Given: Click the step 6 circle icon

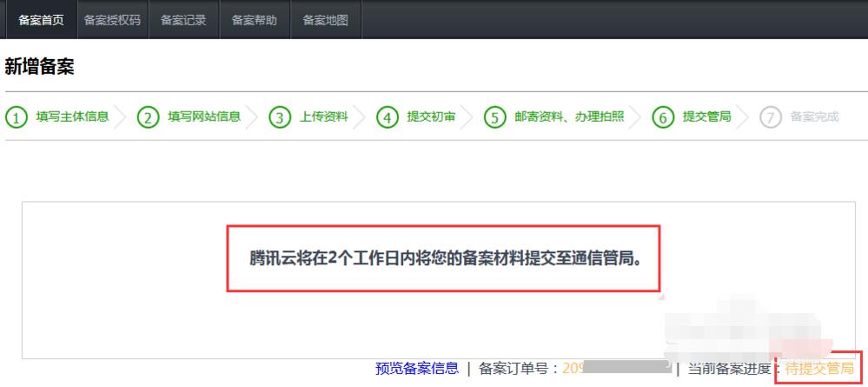Looking at the screenshot, I should (x=663, y=117).
